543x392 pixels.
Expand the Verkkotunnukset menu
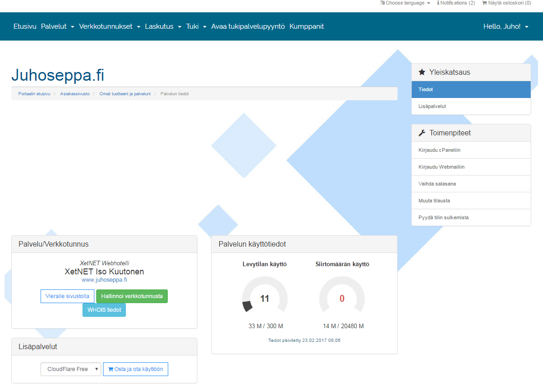click(109, 26)
